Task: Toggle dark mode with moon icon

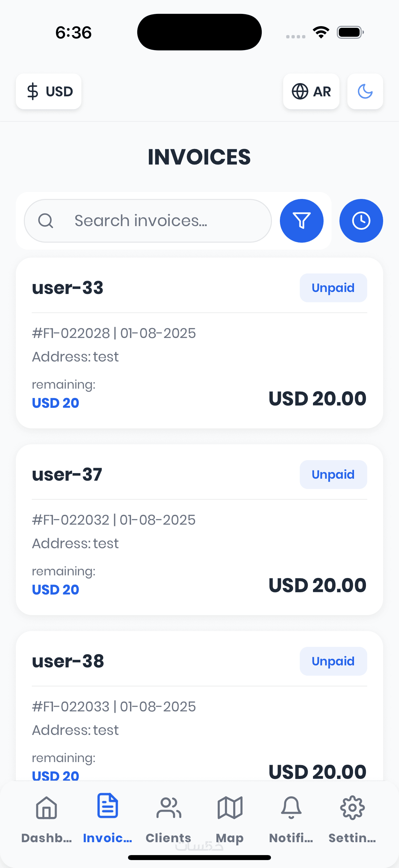Action: (x=365, y=91)
